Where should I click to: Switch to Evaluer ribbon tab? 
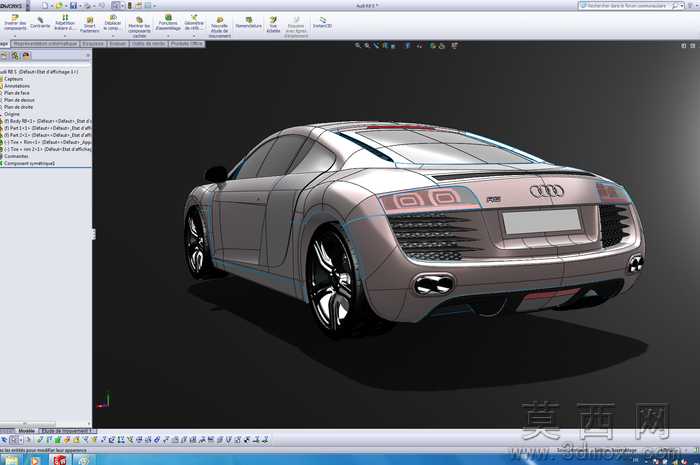pyautogui.click(x=118, y=44)
